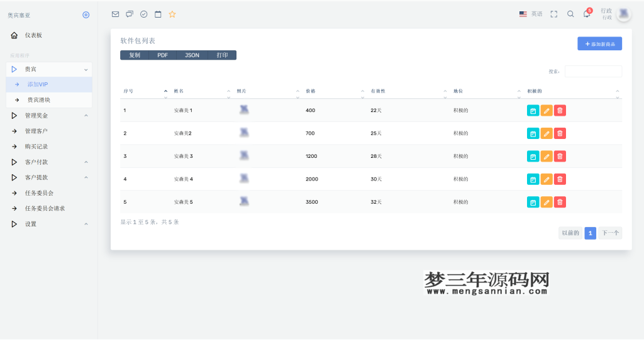Delete row 安森美2 with red trash
Image resolution: width=644 pixels, height=356 pixels.
[560, 133]
